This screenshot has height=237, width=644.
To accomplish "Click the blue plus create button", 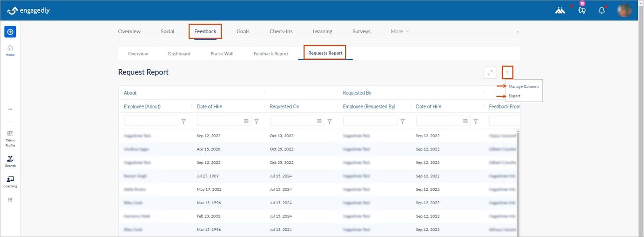I will pos(10,32).
